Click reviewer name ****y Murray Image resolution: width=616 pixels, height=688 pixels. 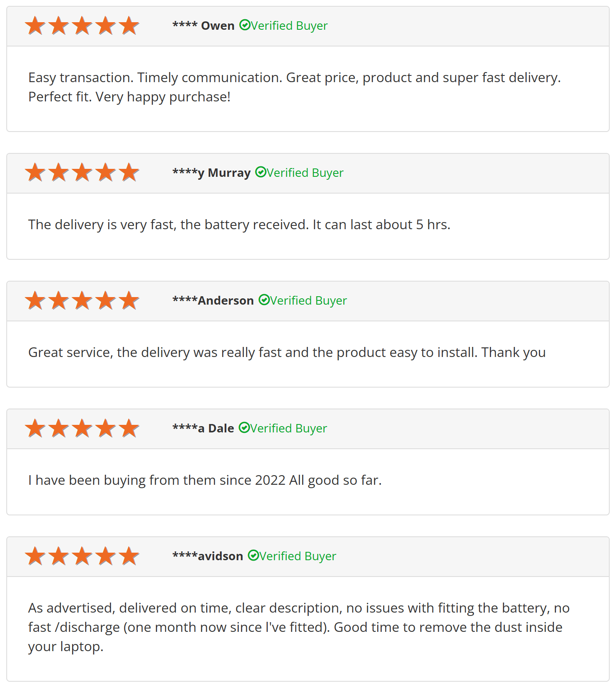click(212, 173)
